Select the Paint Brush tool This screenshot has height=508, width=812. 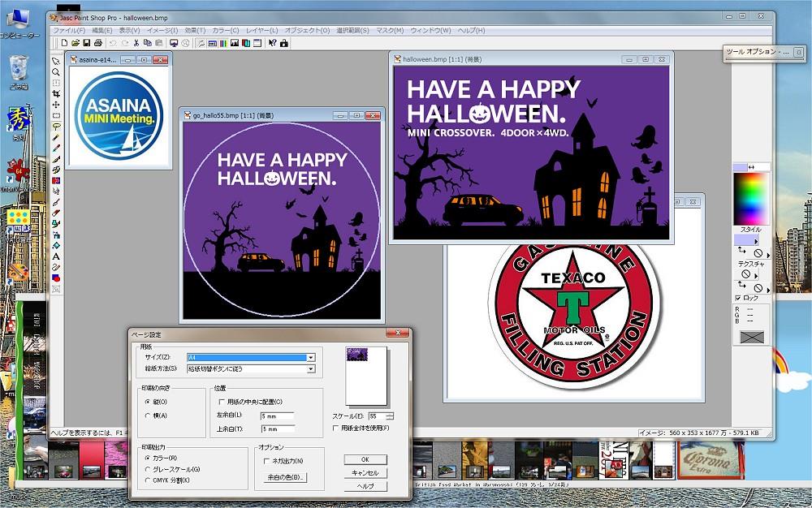click(56, 159)
